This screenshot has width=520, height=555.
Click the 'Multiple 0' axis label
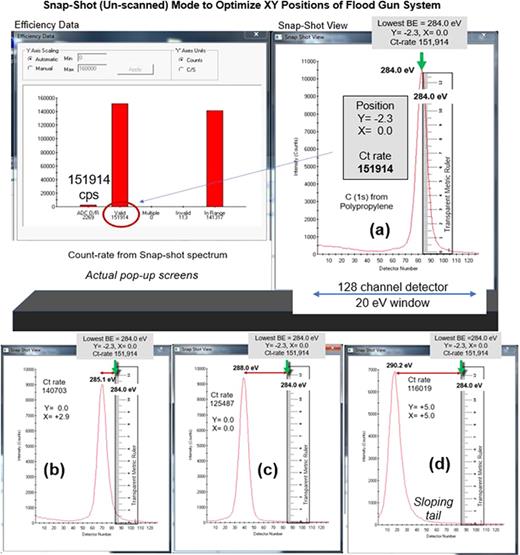tap(151, 215)
